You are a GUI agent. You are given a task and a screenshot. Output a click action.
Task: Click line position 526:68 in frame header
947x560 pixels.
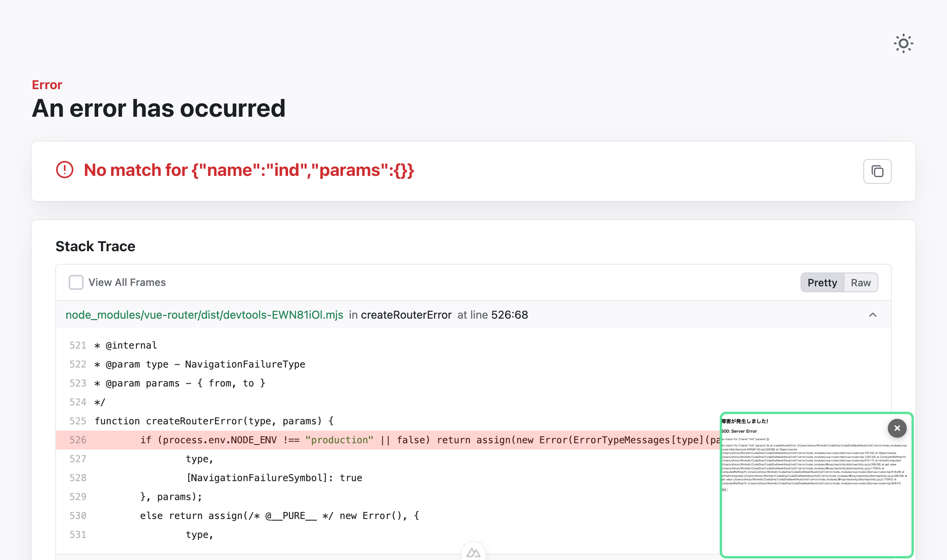509,315
